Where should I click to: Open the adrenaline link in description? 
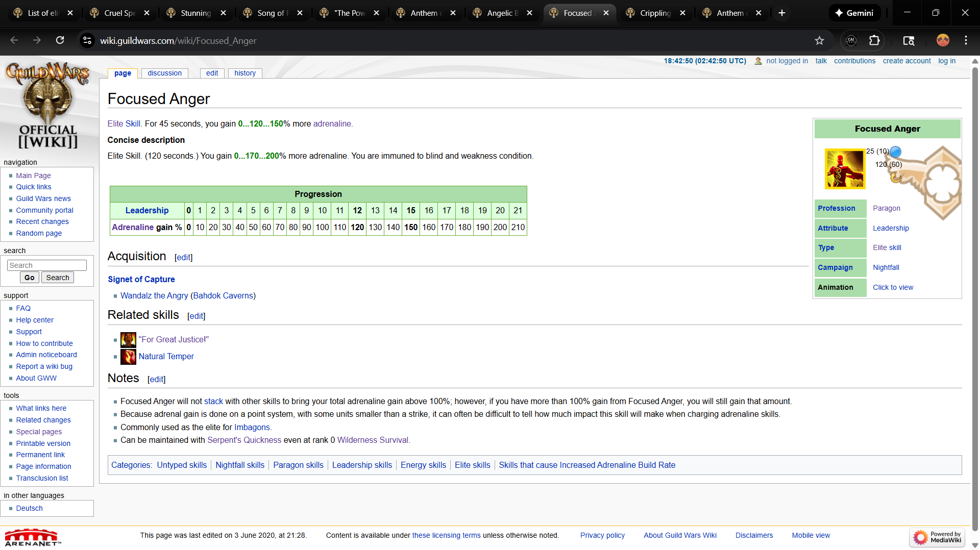332,124
